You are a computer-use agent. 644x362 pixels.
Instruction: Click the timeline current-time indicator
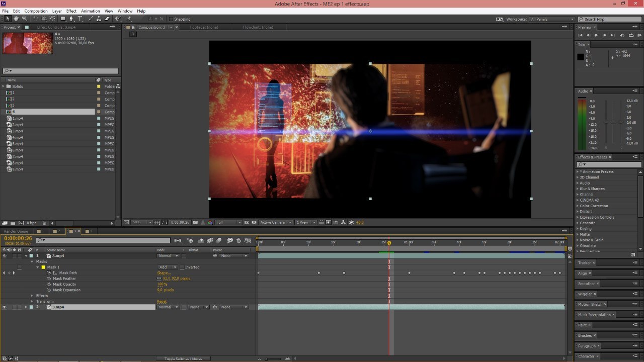coord(389,243)
